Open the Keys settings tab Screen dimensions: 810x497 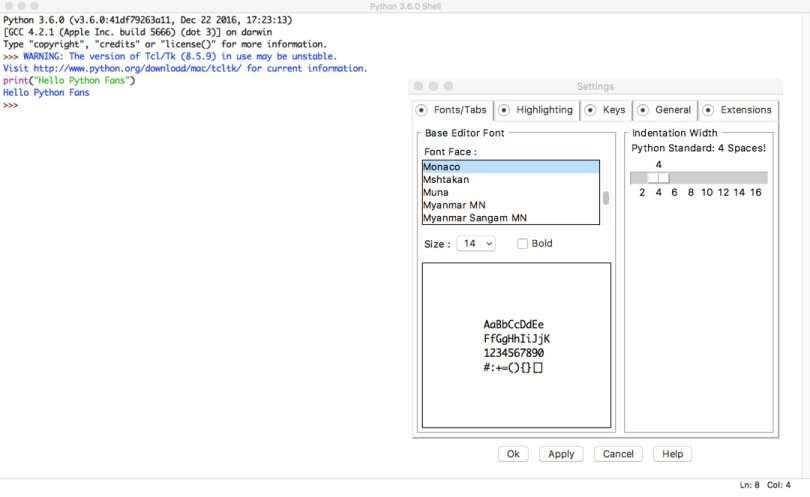606,110
